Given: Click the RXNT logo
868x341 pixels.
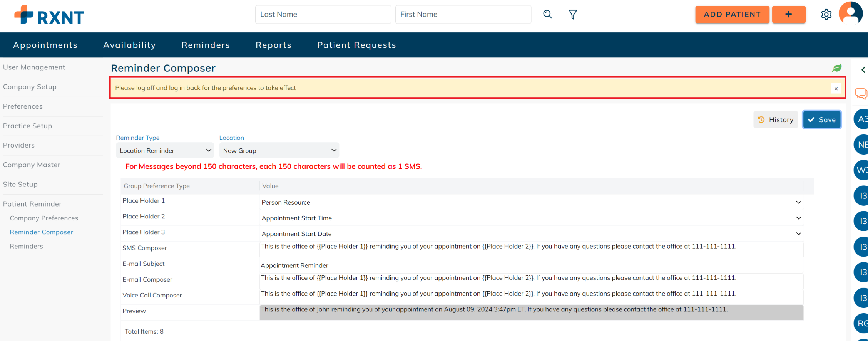Looking at the screenshot, I should click(x=49, y=15).
